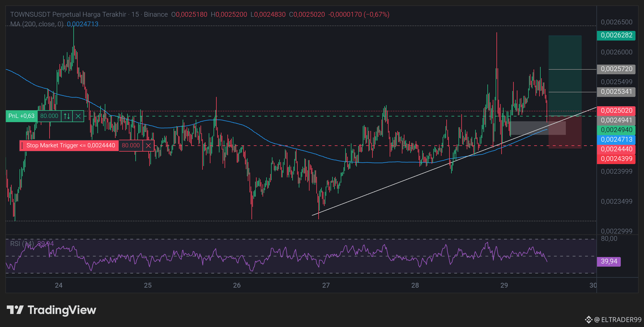The image size is (644, 327).
Task: Click the change value -0,0000170 (−0,67%)
Action: [x=359, y=14]
